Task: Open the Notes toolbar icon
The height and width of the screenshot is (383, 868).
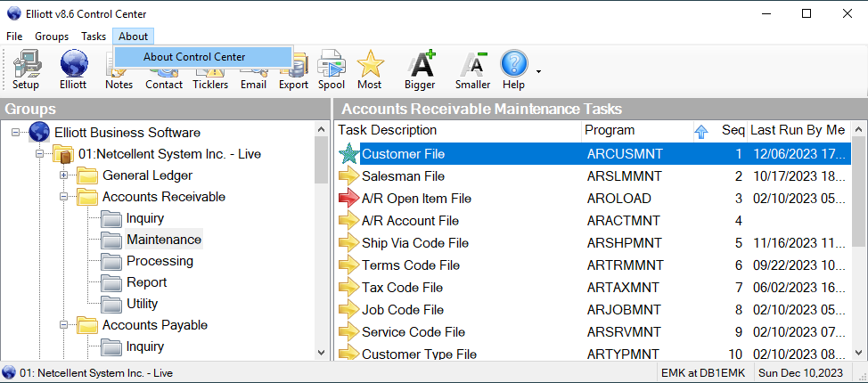Action: click(119, 69)
